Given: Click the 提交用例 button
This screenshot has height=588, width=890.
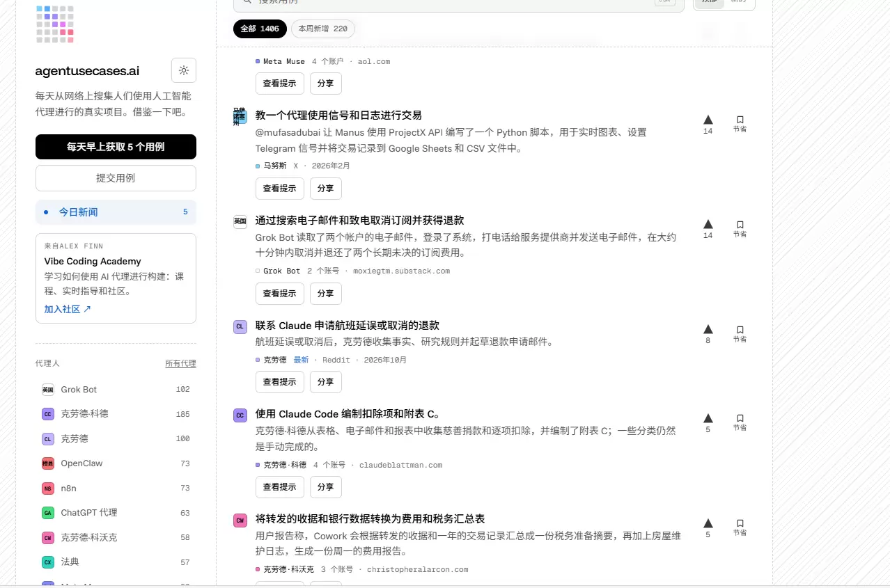Looking at the screenshot, I should (x=116, y=178).
